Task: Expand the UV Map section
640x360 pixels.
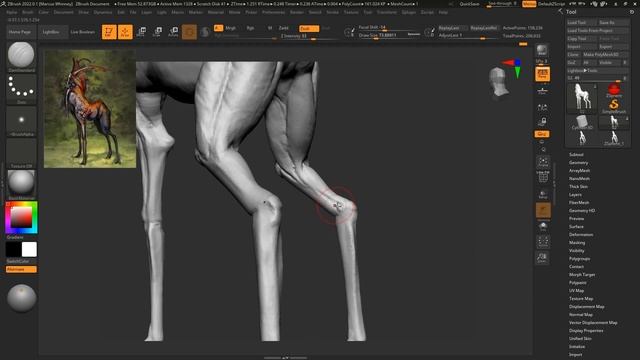Action: tap(577, 291)
